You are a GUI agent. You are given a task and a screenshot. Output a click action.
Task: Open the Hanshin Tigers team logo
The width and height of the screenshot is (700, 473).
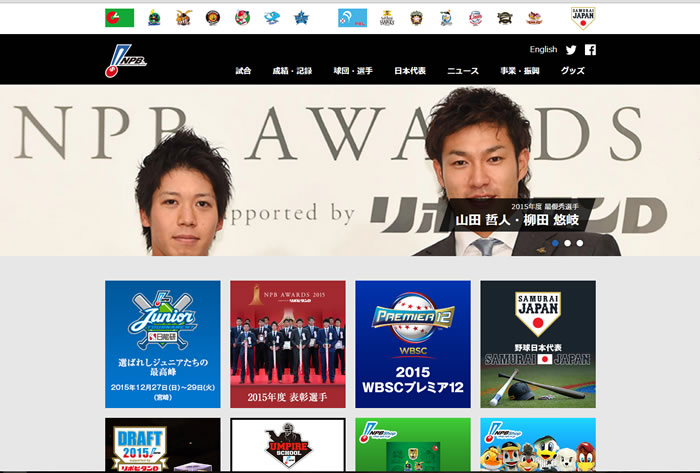tap(213, 18)
